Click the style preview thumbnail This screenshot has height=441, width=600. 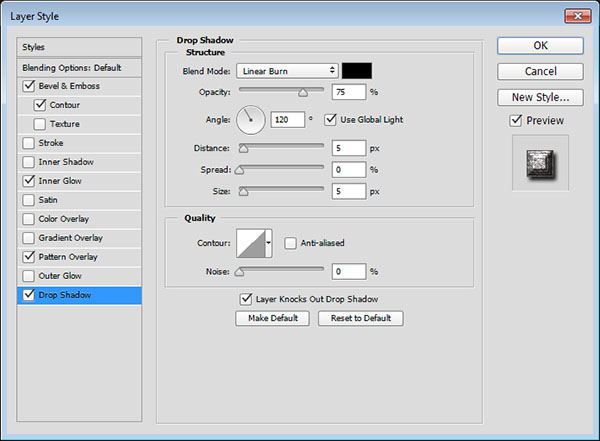(x=540, y=161)
